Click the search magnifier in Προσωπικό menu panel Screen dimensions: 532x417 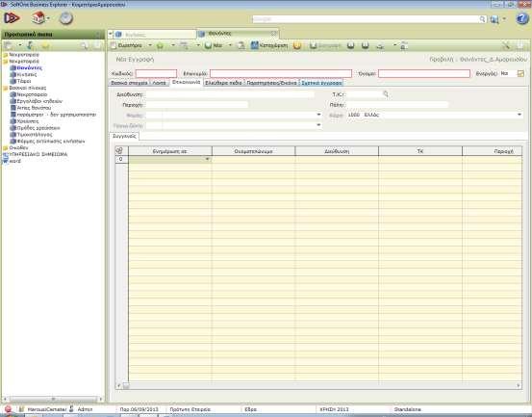[84, 45]
